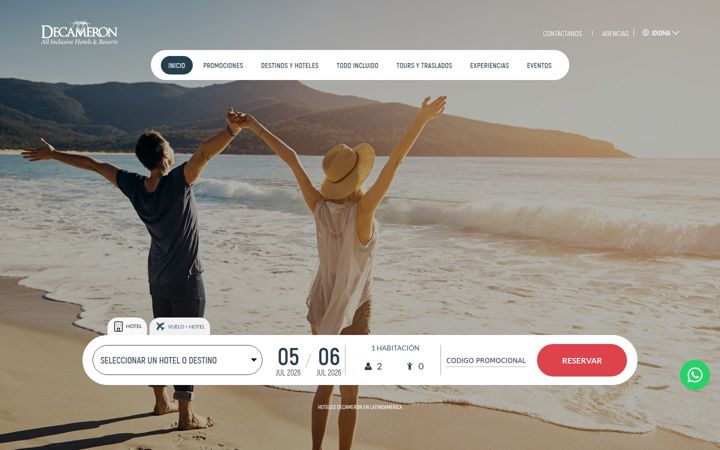
Task: Open Tours y Traslados menu
Action: [424, 66]
